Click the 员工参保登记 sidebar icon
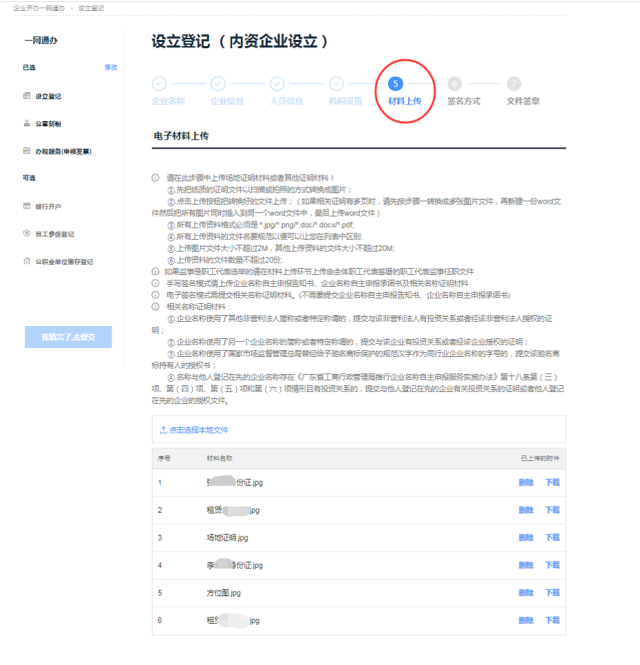 (27, 234)
